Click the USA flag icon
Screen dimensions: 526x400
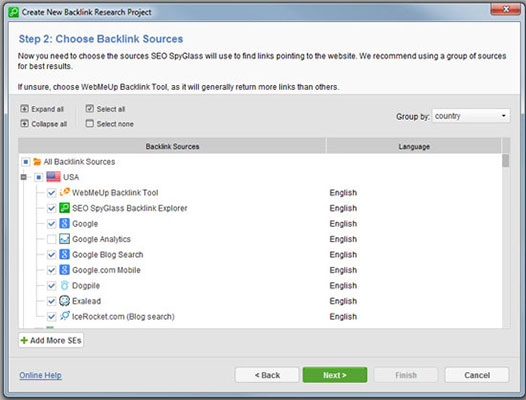point(53,177)
